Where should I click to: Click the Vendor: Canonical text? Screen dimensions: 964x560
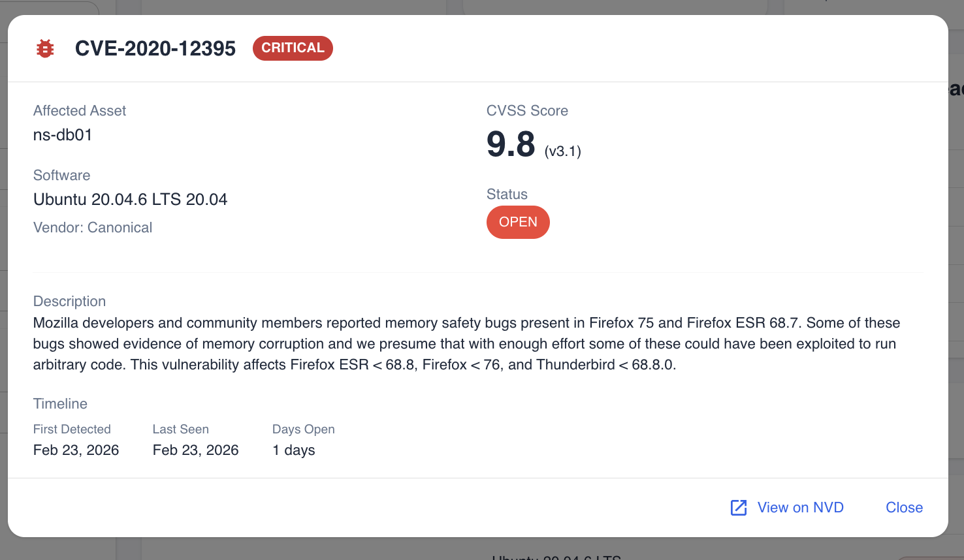pos(93,228)
